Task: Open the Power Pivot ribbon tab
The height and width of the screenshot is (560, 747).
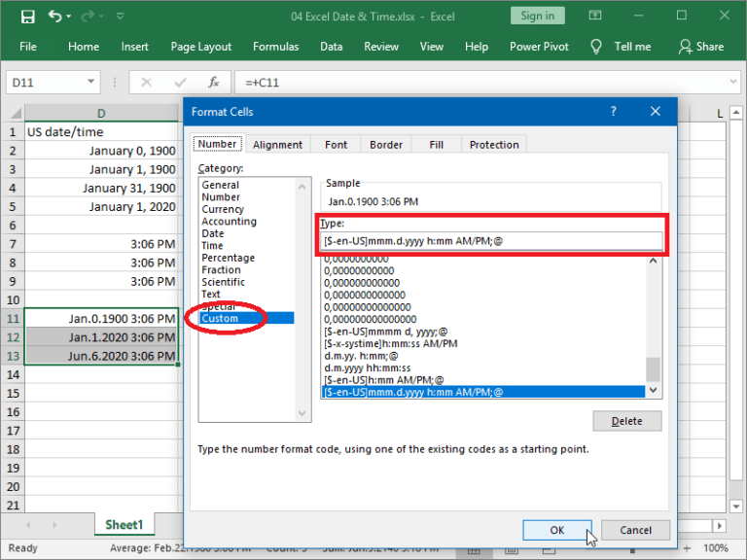Action: click(x=539, y=47)
